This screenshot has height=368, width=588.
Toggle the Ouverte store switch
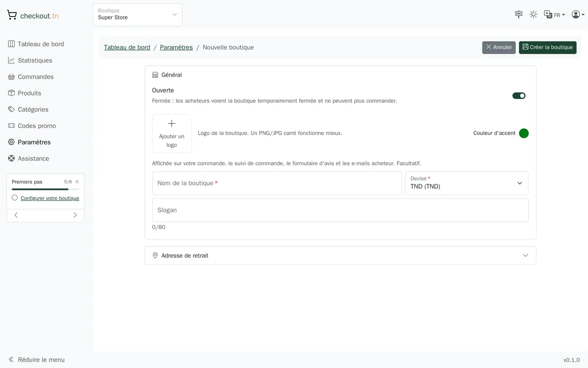coord(519,96)
